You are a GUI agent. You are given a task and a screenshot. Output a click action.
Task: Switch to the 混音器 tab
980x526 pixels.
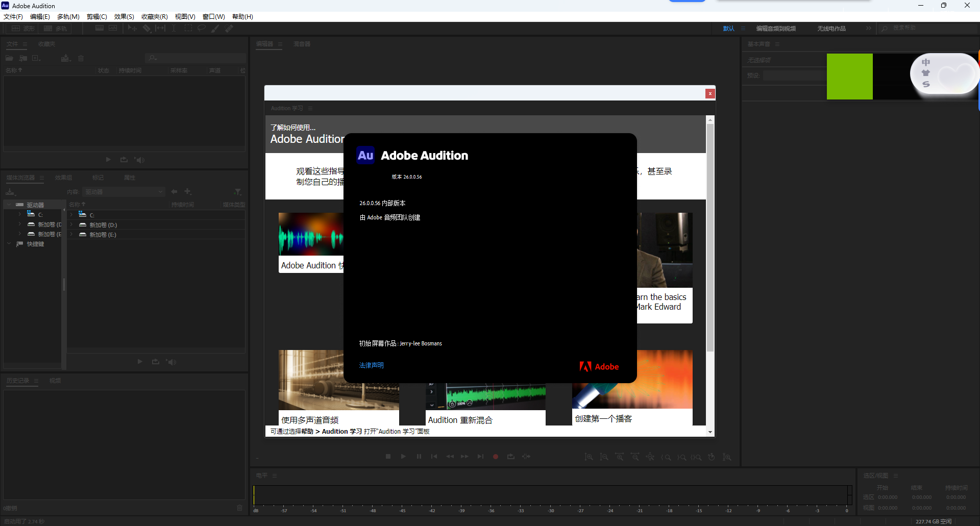[302, 44]
